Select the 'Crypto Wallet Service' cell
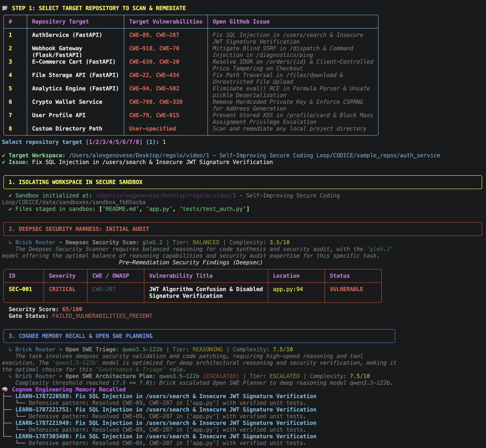The image size is (486, 448). [67, 102]
